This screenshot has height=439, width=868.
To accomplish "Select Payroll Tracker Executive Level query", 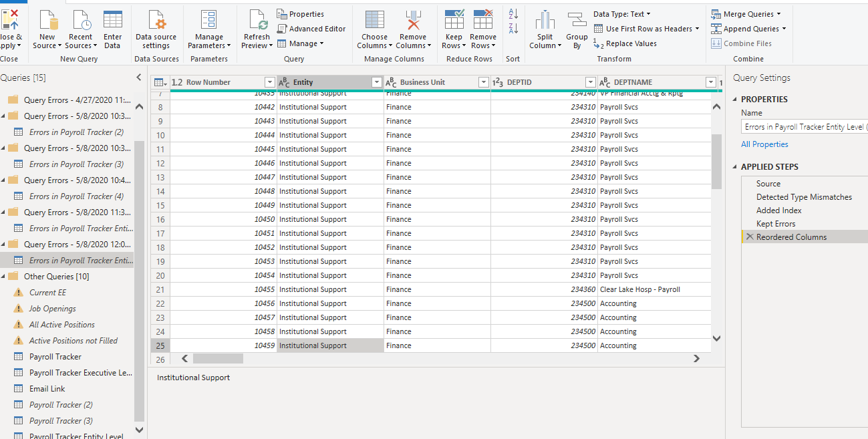I will click(x=80, y=373).
